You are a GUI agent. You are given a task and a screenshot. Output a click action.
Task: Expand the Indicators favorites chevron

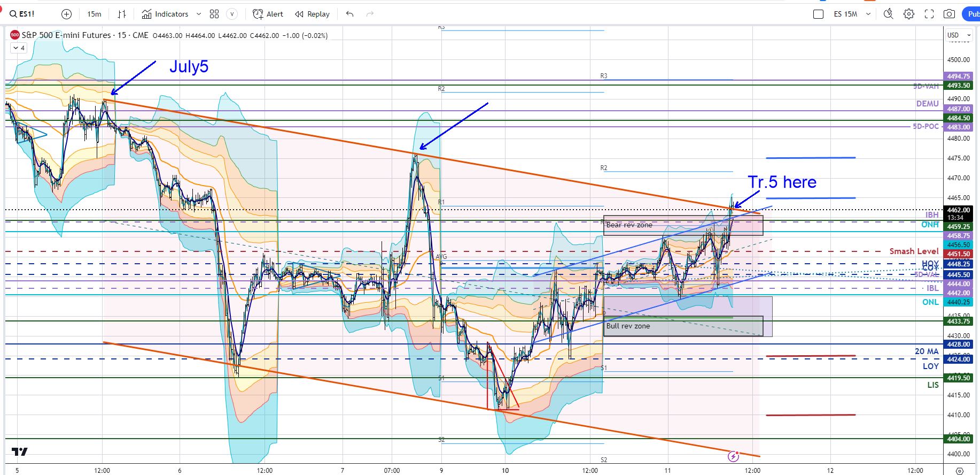coord(199,14)
